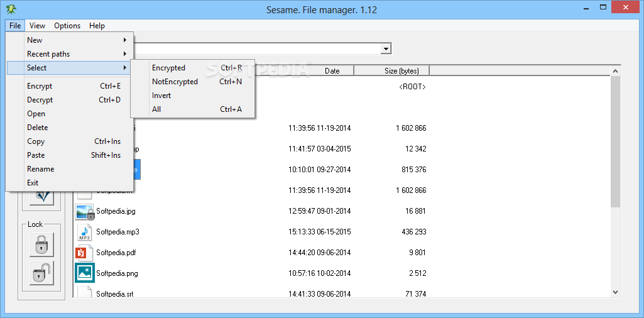Click Copy in the File menu
The height and width of the screenshot is (318, 644).
point(70,141)
